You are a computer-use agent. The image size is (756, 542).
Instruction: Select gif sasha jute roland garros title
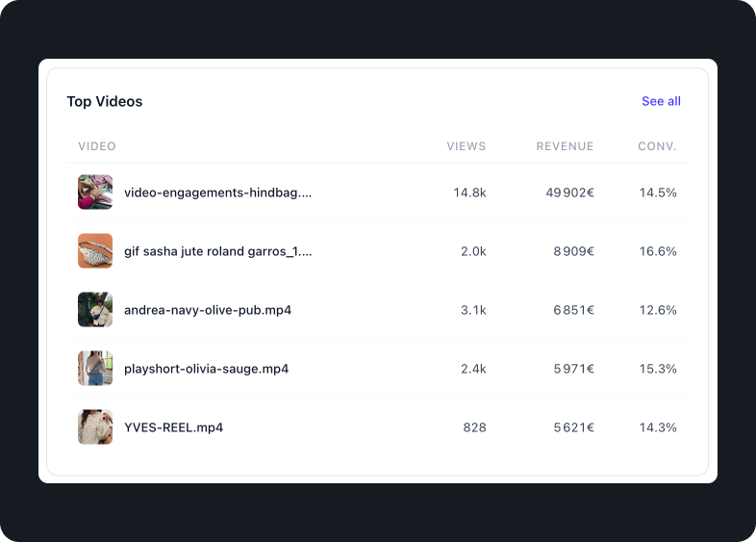click(217, 251)
